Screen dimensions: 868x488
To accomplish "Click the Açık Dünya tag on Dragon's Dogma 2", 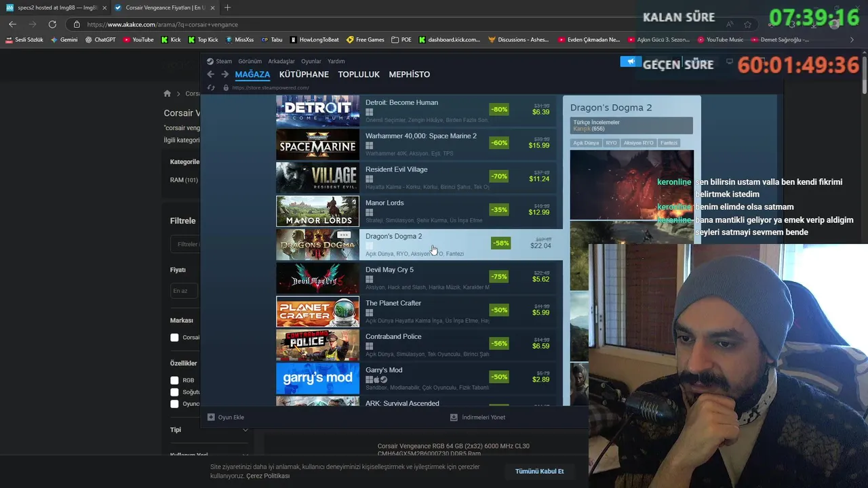I will click(x=586, y=143).
